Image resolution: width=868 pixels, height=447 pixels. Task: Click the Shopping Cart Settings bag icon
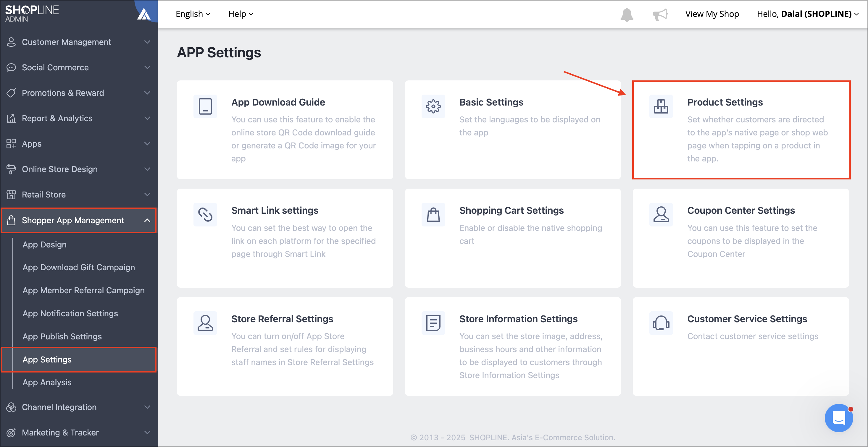pyautogui.click(x=433, y=215)
